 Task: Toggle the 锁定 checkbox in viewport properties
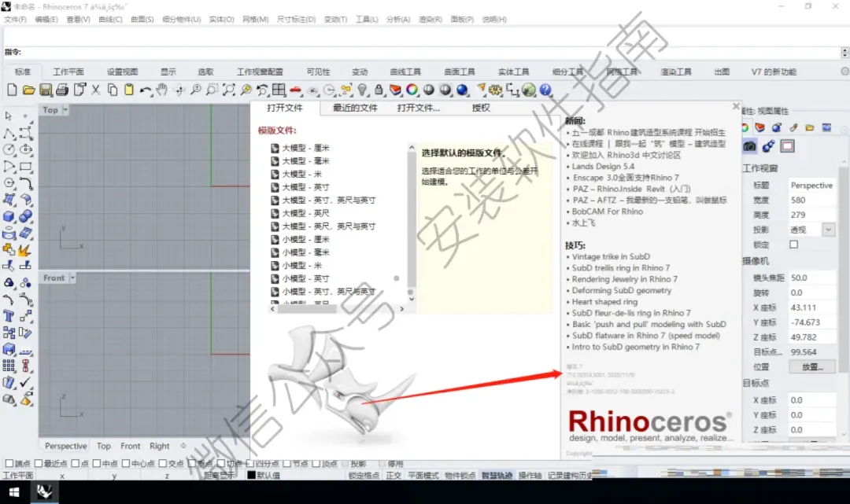coord(793,245)
